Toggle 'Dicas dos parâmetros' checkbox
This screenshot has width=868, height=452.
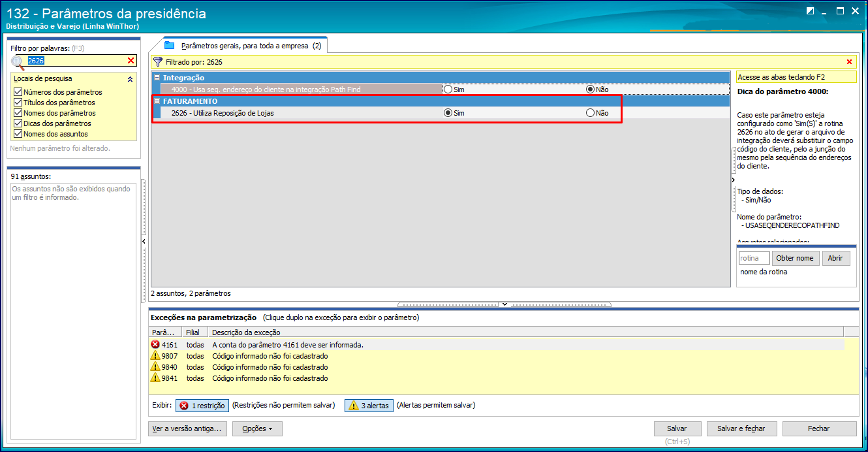point(18,123)
